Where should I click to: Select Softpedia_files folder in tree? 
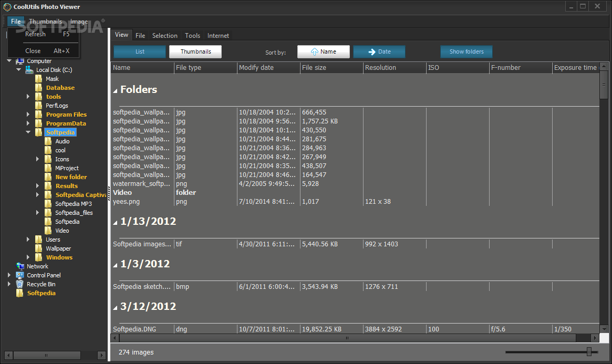click(74, 213)
